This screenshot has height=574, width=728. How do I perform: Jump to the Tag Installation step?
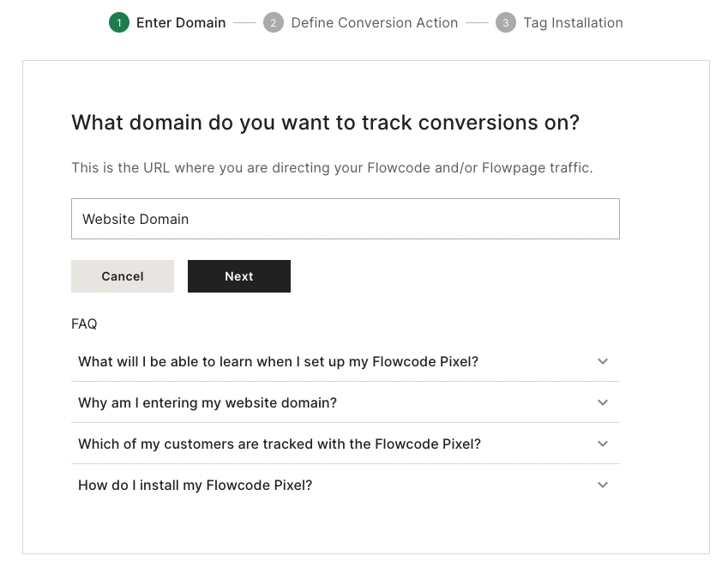[x=573, y=23]
